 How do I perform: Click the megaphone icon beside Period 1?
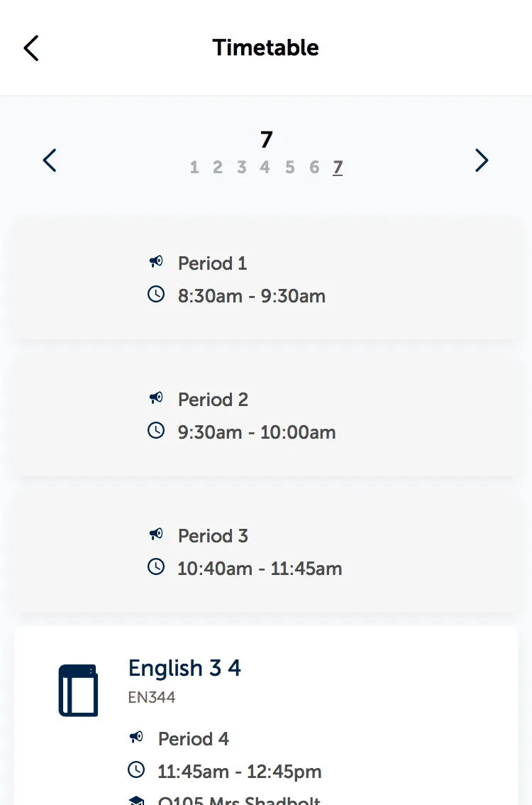(156, 262)
